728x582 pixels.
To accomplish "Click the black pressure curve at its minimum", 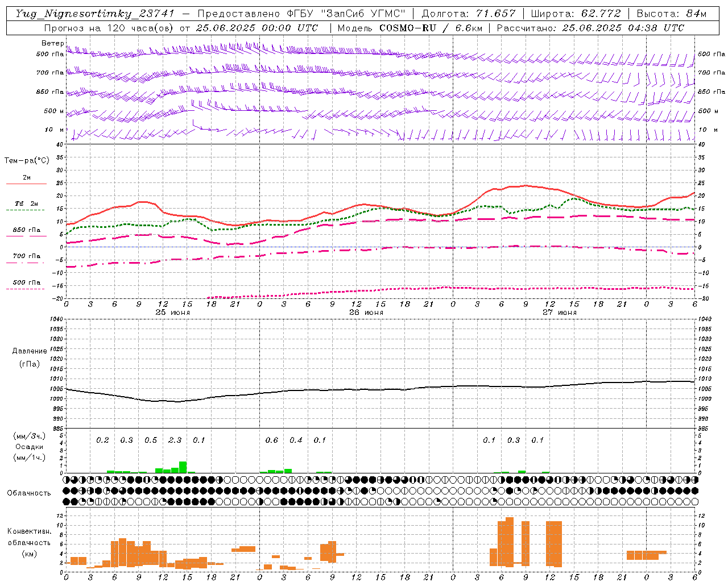I will click(177, 401).
